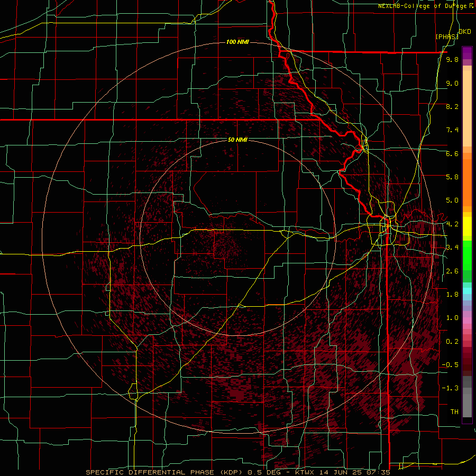The image size is (476, 476).
Task: Pick the solid orange color bar segment
Action: pos(467,183)
